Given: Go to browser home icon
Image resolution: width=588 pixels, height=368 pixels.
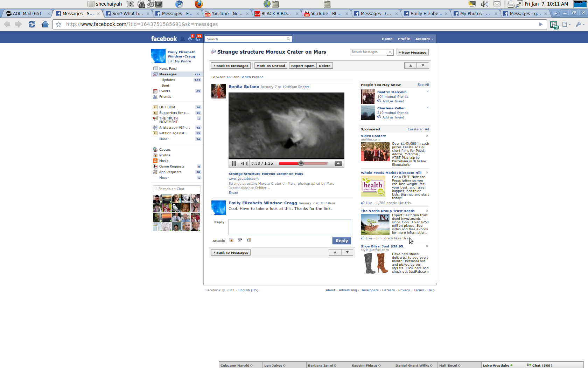Looking at the screenshot, I should coord(45,24).
